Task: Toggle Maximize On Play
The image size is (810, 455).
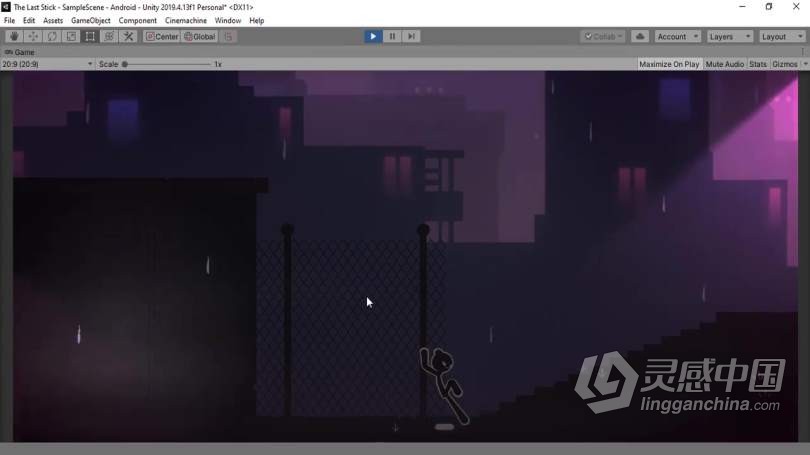Action: 669,64
